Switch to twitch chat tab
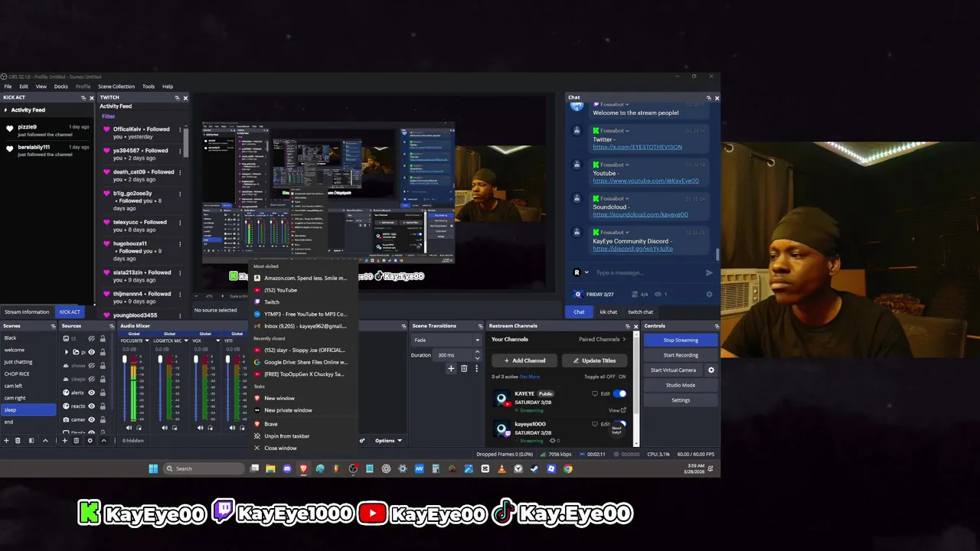 coord(640,311)
